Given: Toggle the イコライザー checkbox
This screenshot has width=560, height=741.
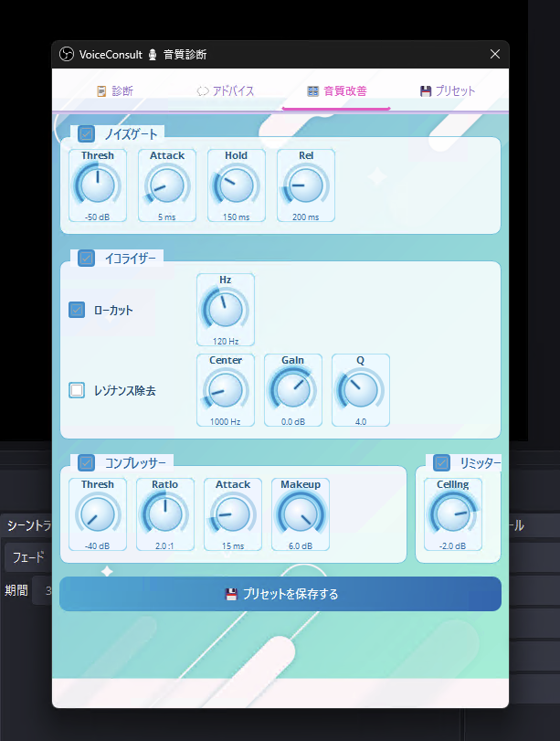Looking at the screenshot, I should pyautogui.click(x=86, y=258).
